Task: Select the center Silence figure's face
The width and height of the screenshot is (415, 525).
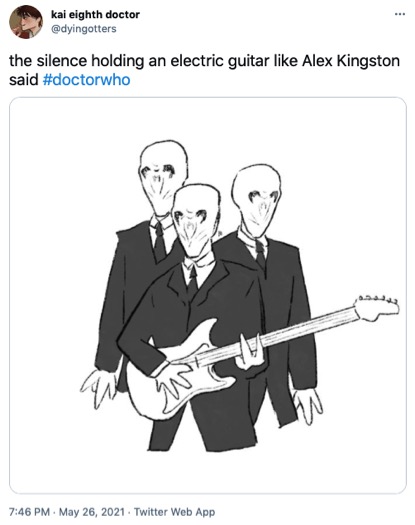Action: 196,228
